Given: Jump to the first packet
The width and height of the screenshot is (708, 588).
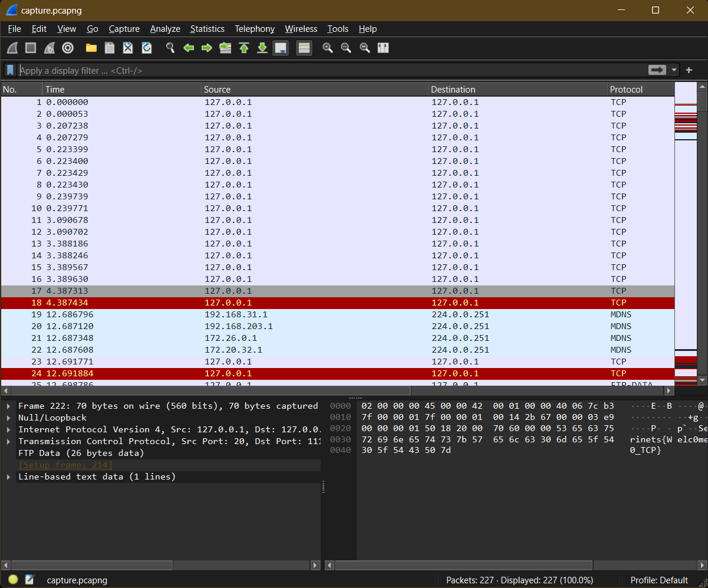Looking at the screenshot, I should click(x=244, y=48).
